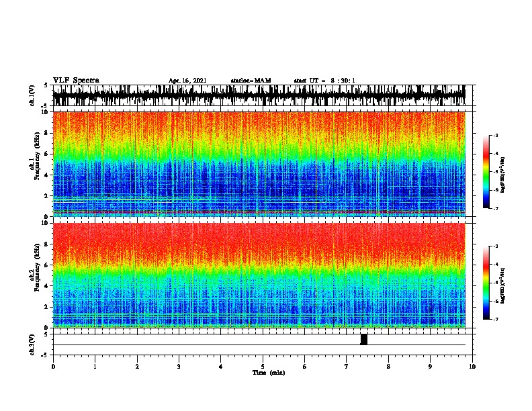The image size is (532, 411).
Task: Click the "VLF Spectra" plot title
Action: tap(76, 81)
